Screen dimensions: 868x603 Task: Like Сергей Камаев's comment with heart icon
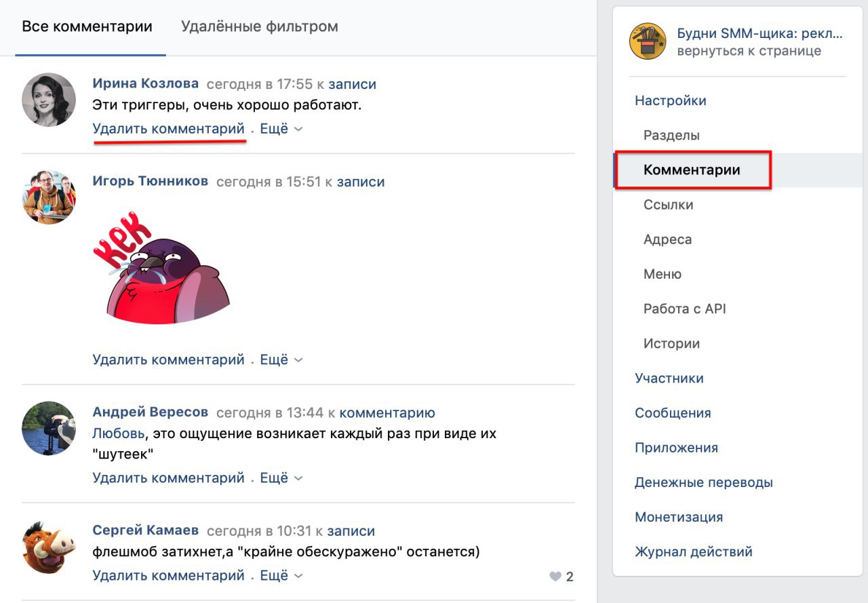555,577
